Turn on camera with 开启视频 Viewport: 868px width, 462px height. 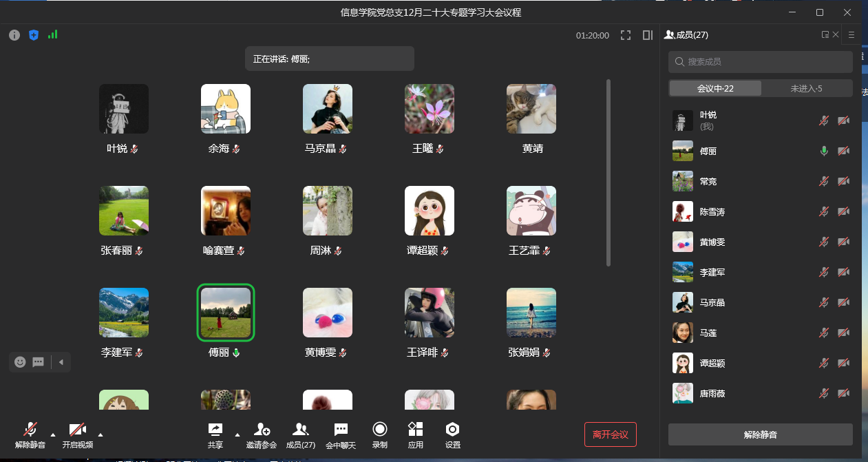[77, 434]
